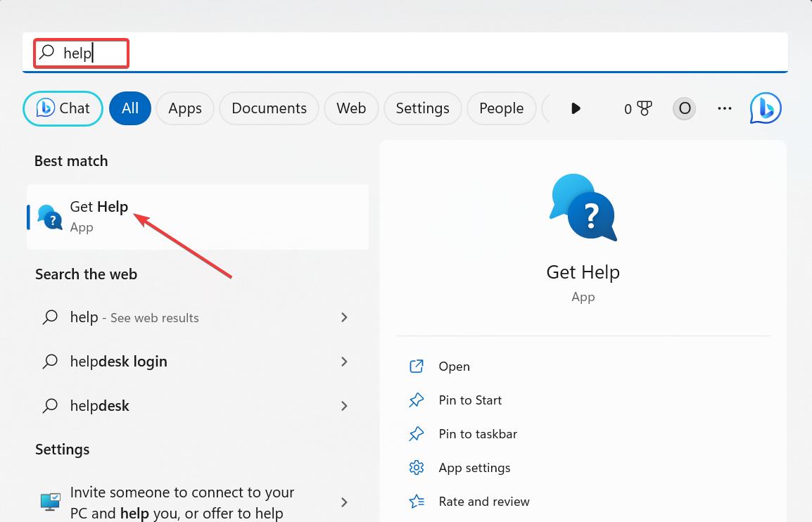Click search icon beside 'help - See web results'
This screenshot has height=522, width=812.
click(50, 317)
